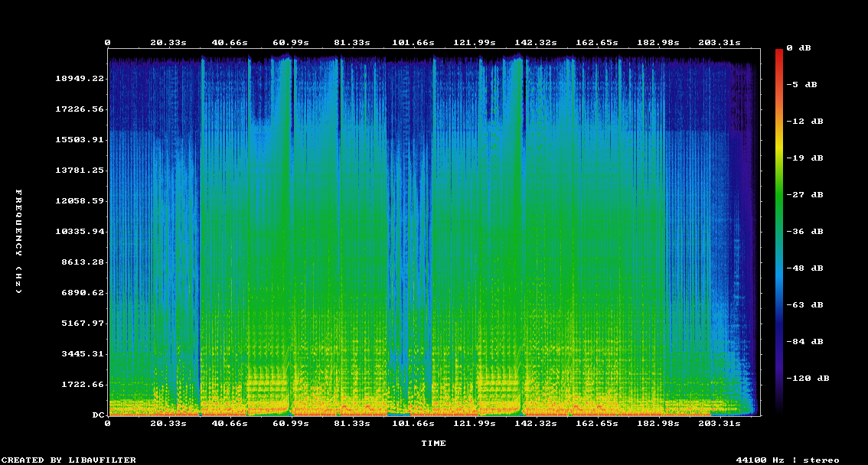Click the CREATED BY LIBAVFILTER text

coord(69,460)
